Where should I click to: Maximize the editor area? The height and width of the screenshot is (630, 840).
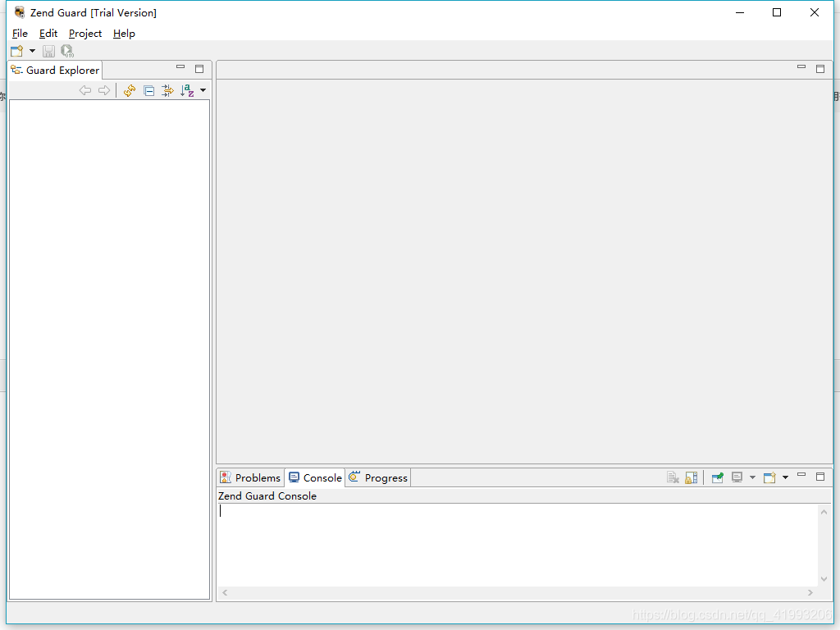(820, 69)
